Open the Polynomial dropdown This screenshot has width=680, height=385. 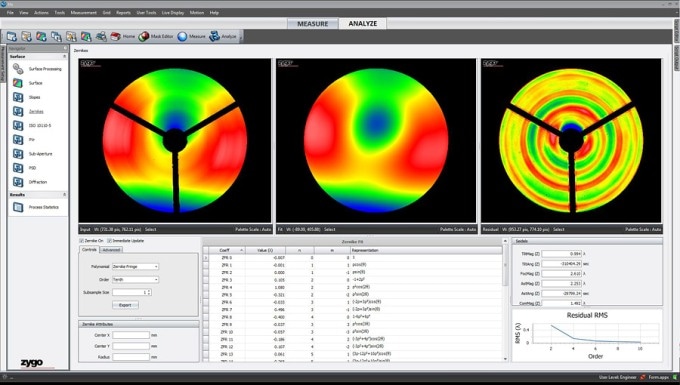click(x=135, y=267)
